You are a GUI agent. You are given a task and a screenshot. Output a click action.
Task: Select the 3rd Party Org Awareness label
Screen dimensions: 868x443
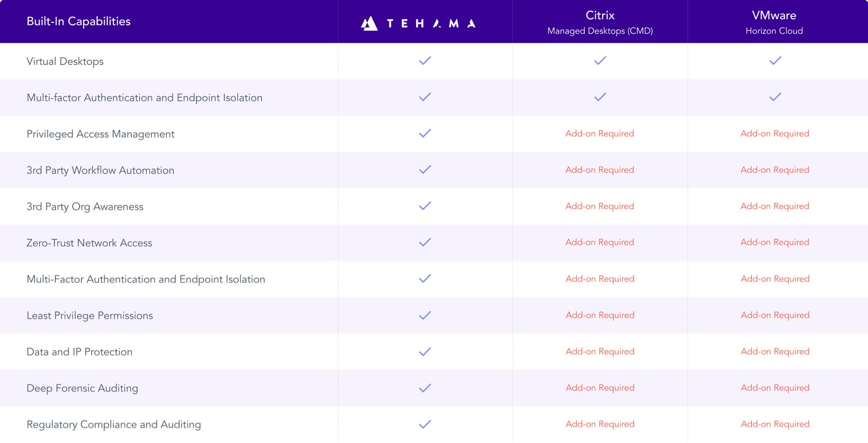pyautogui.click(x=85, y=207)
